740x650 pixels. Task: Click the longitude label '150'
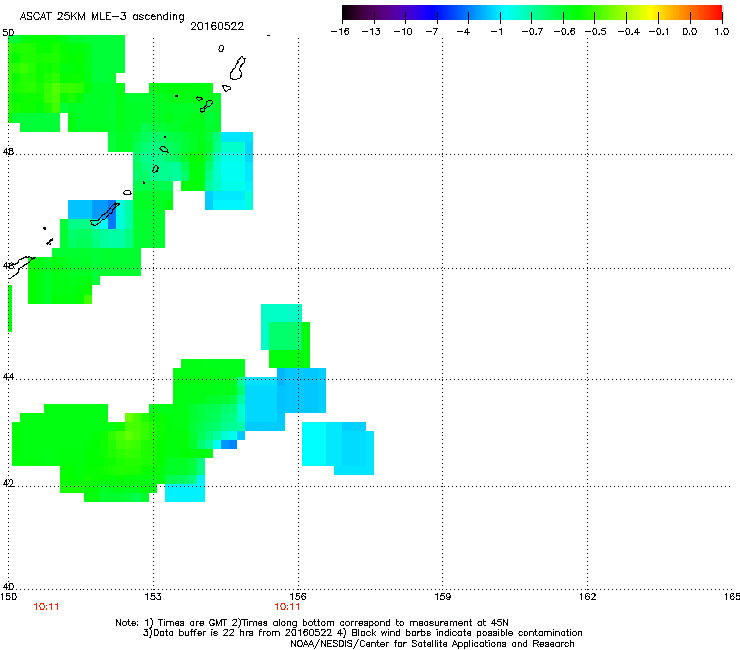[x=8, y=597]
